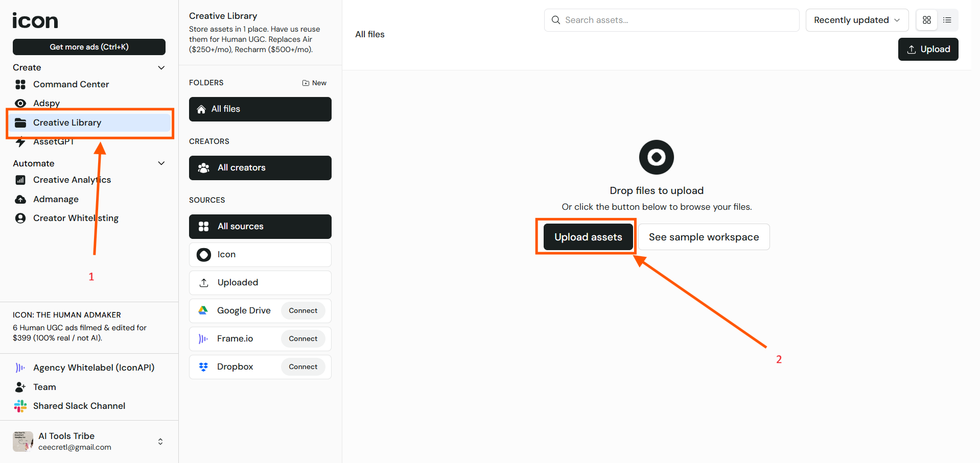
Task: Click the magnifier icon in search box
Action: pyautogui.click(x=556, y=20)
